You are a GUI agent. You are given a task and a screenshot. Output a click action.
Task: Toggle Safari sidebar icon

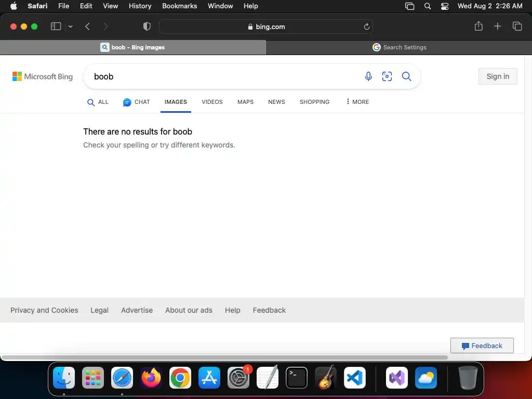point(56,26)
